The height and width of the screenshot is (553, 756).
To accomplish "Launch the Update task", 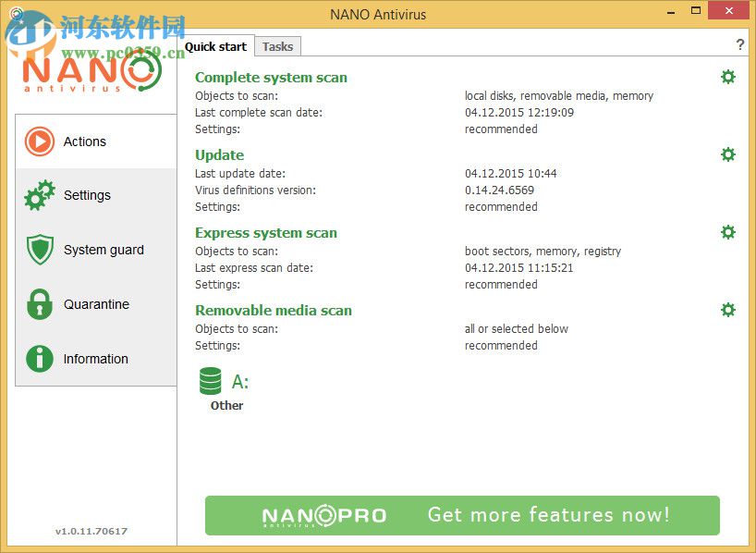I will point(219,154).
